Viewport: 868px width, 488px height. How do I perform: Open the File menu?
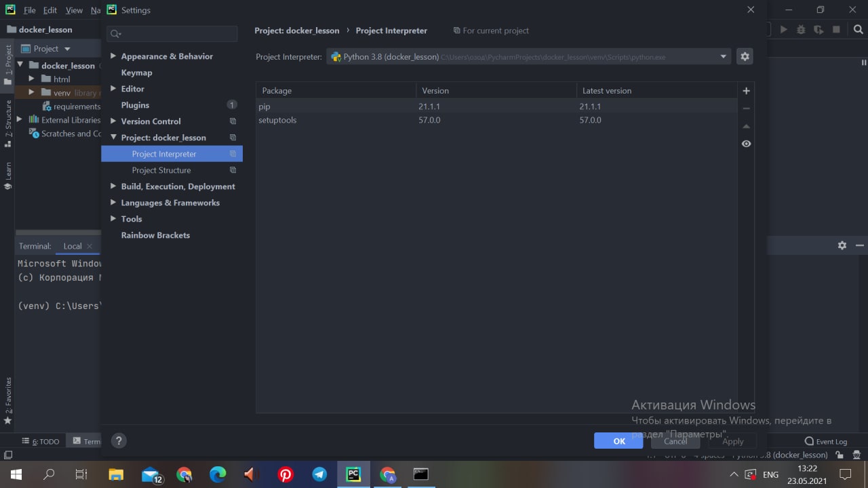click(x=30, y=10)
